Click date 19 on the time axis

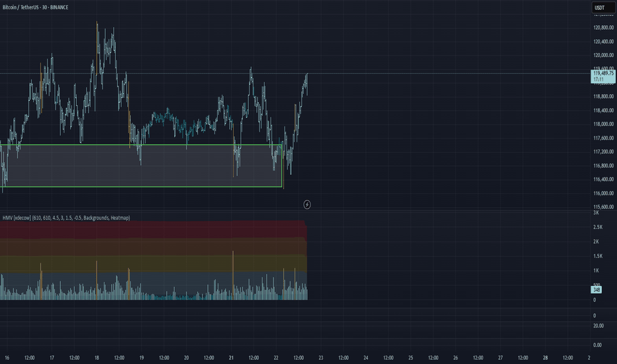pyautogui.click(x=142, y=357)
